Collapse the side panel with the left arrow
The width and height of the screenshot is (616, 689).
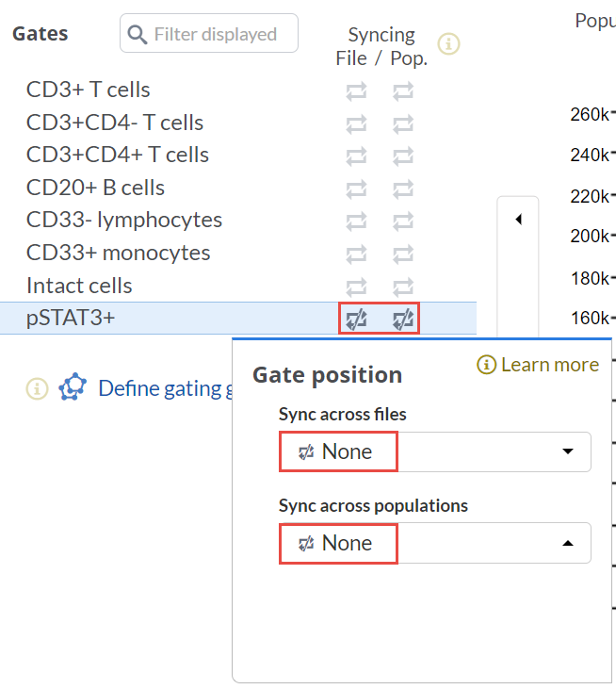pyautogui.click(x=518, y=220)
